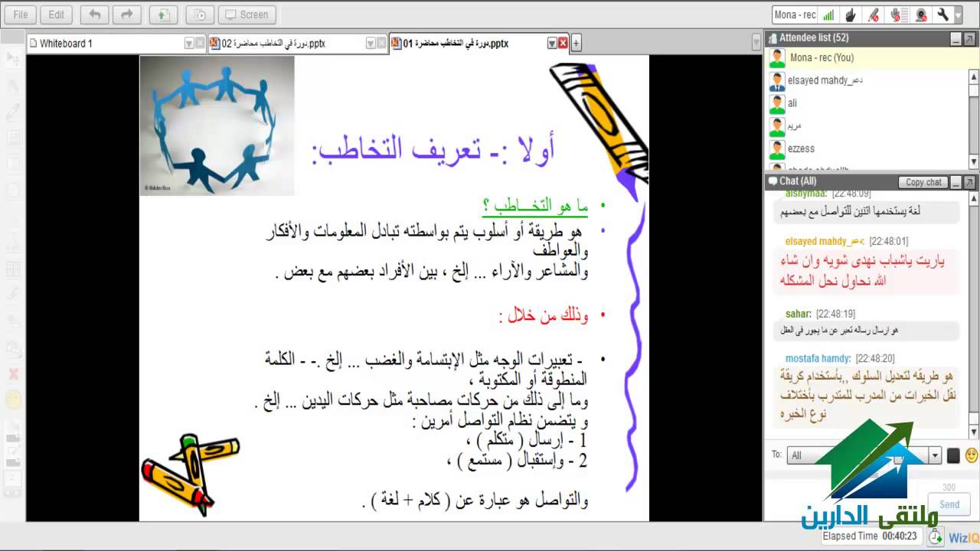This screenshot has height=551, width=980.
Task: Toggle the writing pen permission icon
Action: click(x=873, y=15)
